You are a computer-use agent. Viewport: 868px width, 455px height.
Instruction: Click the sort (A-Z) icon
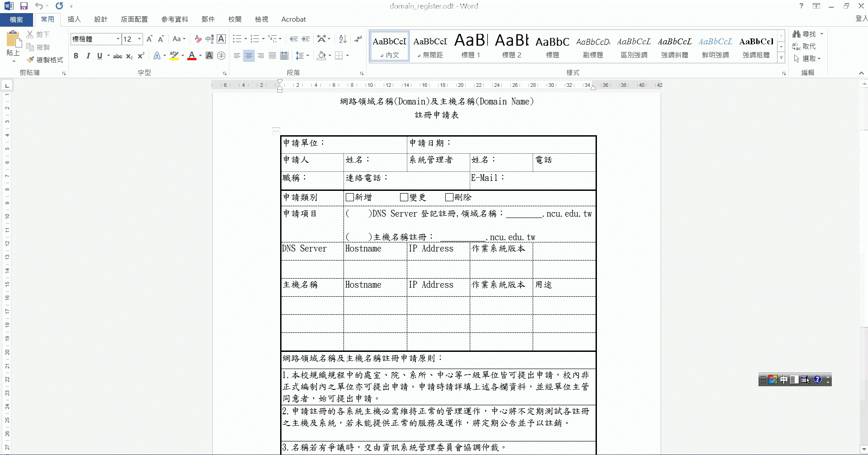[x=343, y=39]
